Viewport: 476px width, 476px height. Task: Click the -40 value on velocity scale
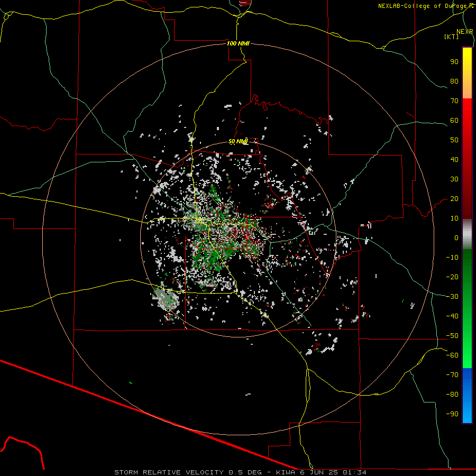(452, 316)
